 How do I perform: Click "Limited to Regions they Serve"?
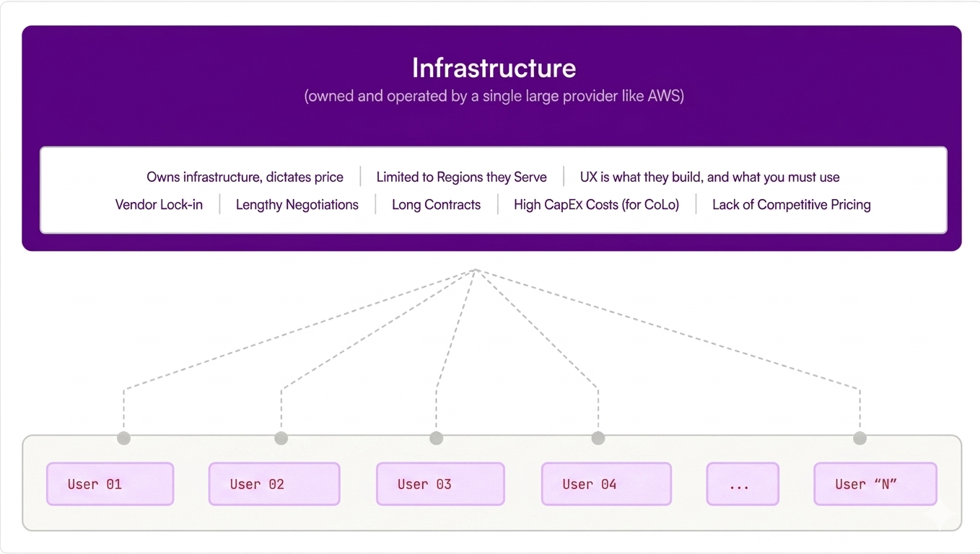coord(462,177)
